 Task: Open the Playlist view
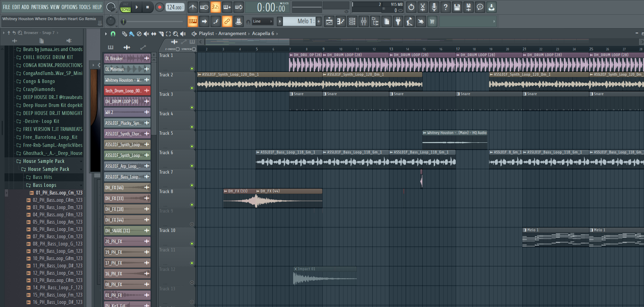pyautogui.click(x=329, y=22)
